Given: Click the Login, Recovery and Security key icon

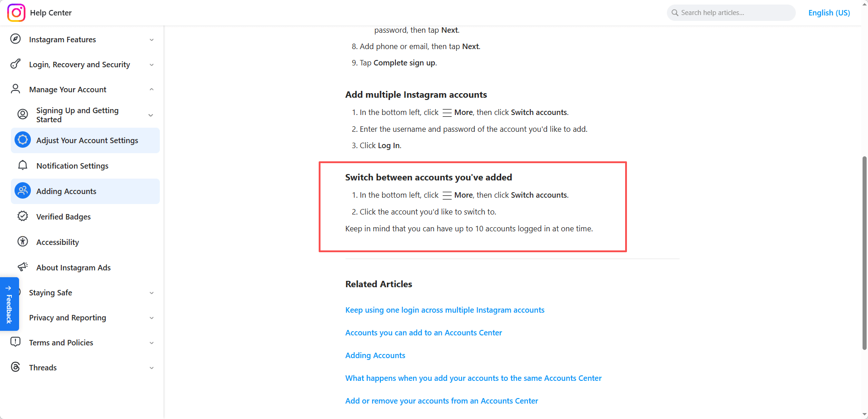Looking at the screenshot, I should [x=15, y=64].
